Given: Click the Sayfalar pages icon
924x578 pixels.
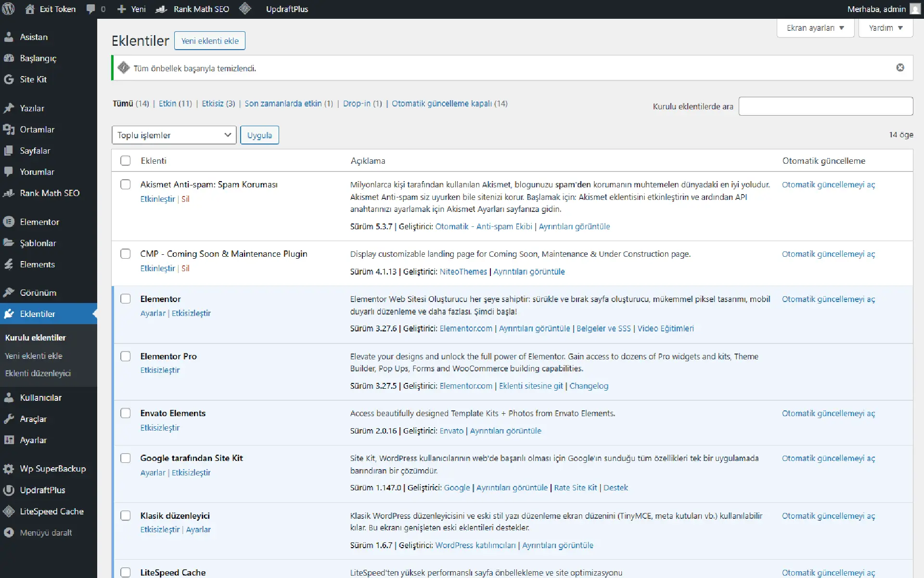Looking at the screenshot, I should [9, 151].
